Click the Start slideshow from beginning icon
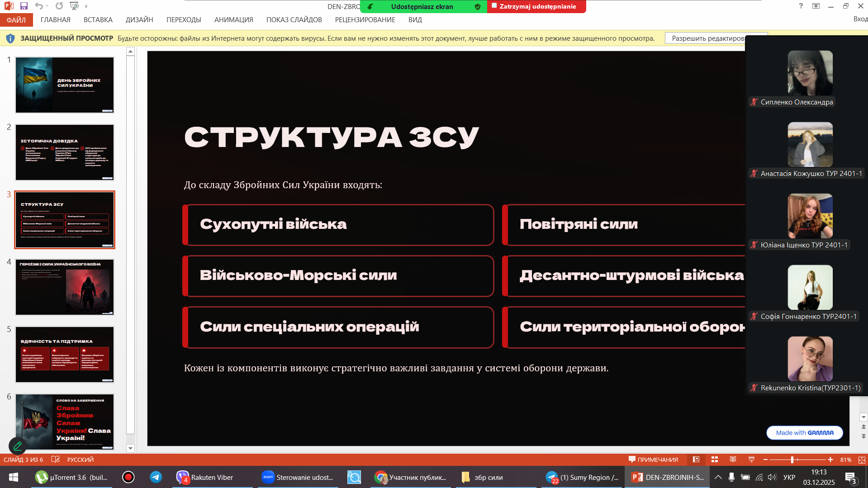The image size is (868, 488). (74, 6)
